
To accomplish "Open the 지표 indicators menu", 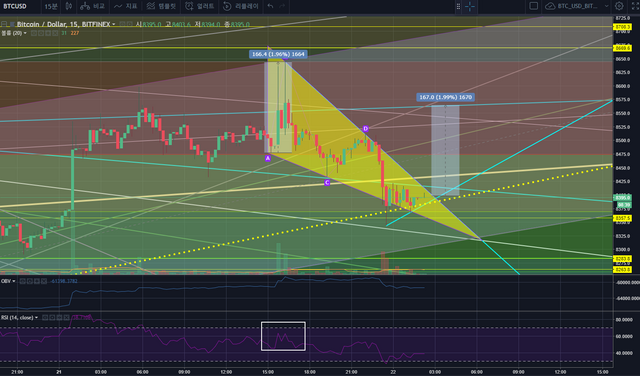I will point(125,6).
